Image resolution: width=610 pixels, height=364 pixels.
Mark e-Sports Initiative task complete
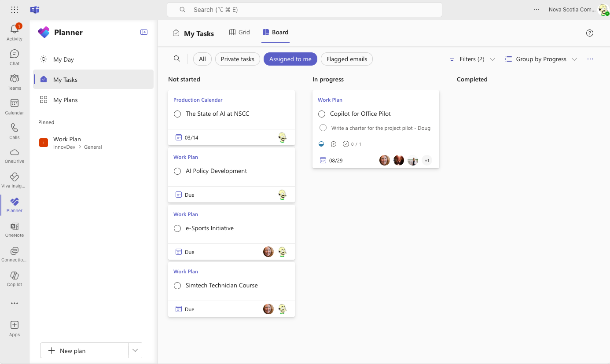[x=177, y=228]
